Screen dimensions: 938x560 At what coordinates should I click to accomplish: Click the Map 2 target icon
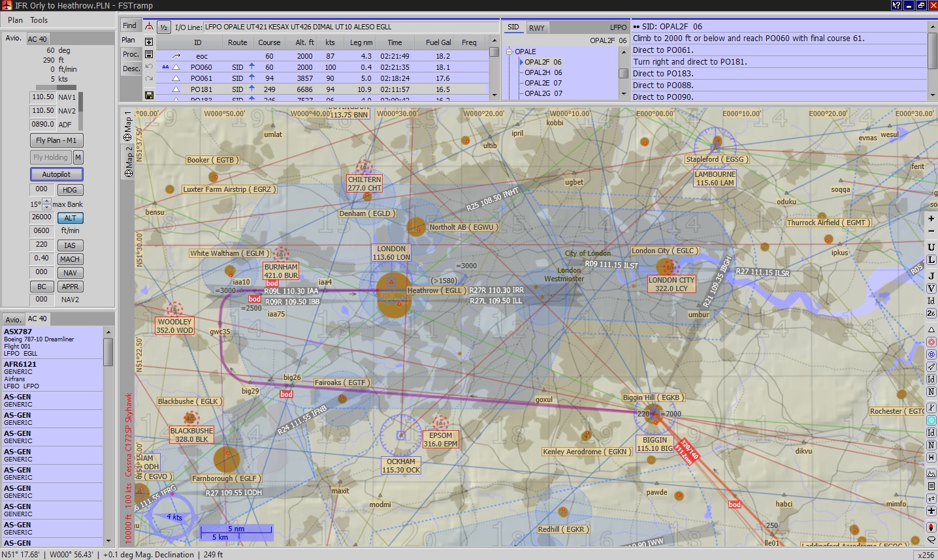click(x=128, y=174)
